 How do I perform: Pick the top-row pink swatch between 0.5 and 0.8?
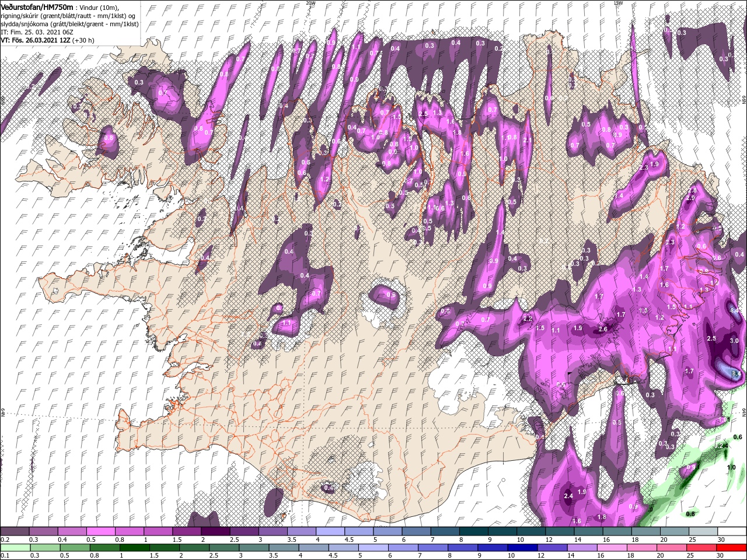tap(101, 531)
